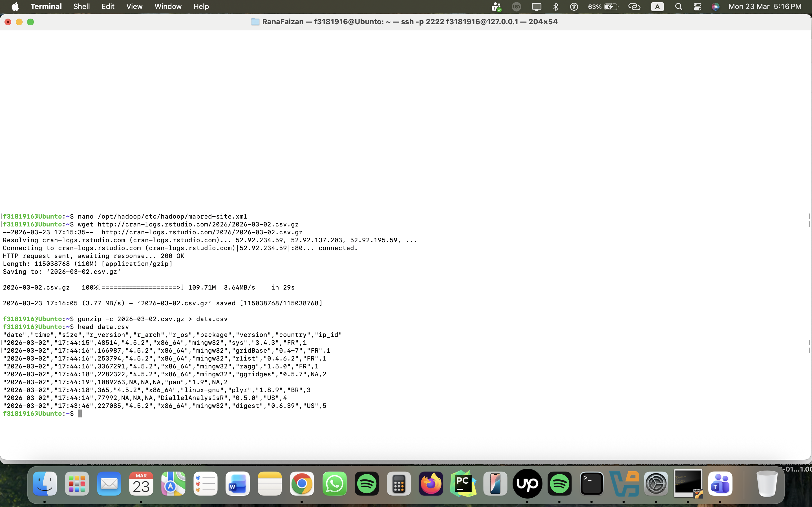Image resolution: width=812 pixels, height=507 pixels.
Task: Open Microsoft Teams from the dock
Action: (720, 484)
